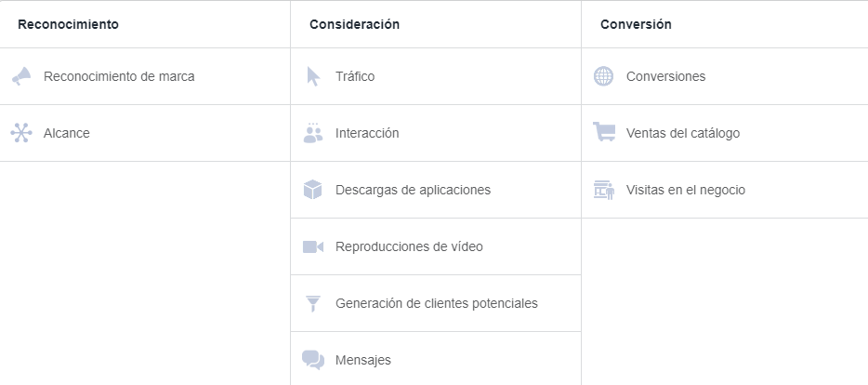Click the Tráfico cursor arrow icon

coord(313,76)
